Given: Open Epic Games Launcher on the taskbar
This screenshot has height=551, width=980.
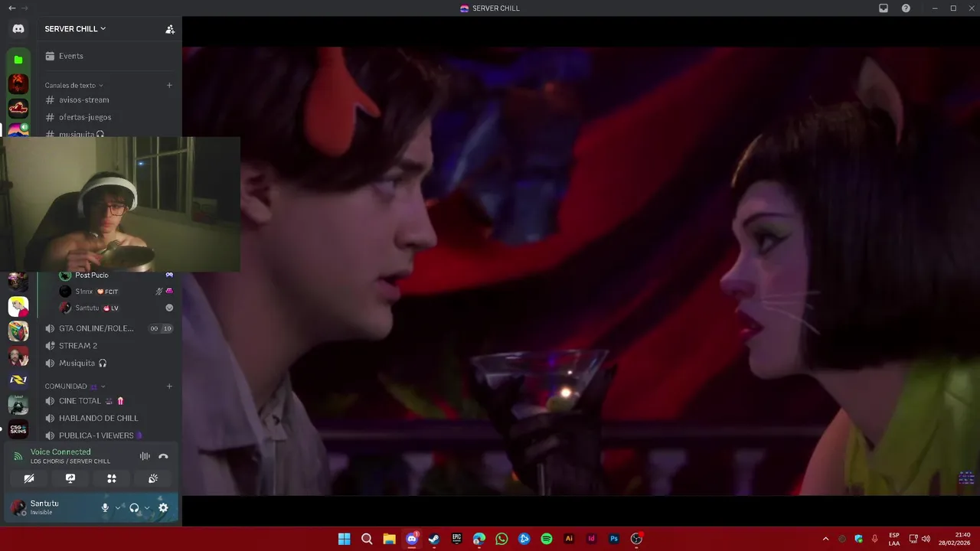Looking at the screenshot, I should 456,539.
